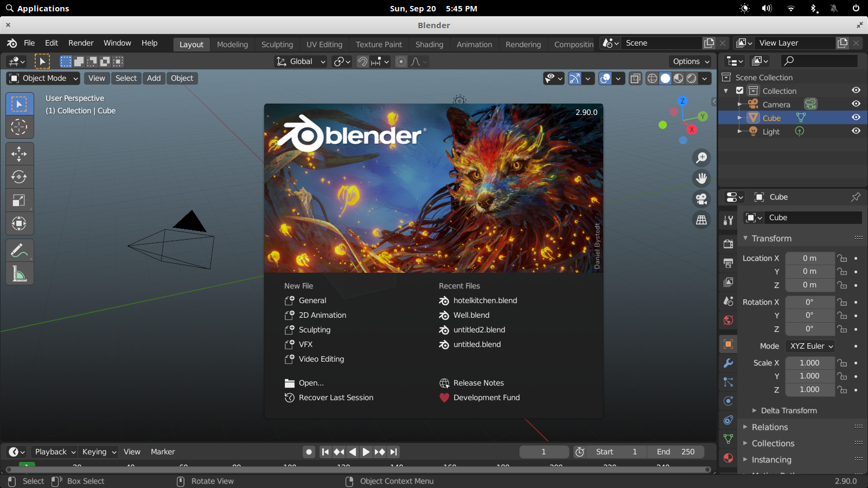Open the Global orientation dropdown
This screenshot has height=488, width=868.
point(301,62)
